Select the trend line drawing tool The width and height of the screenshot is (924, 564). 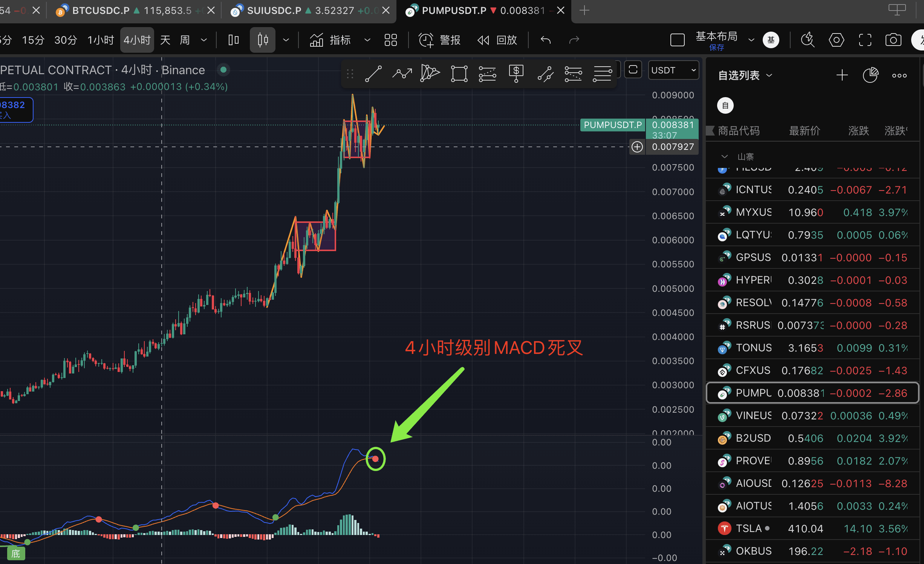click(373, 73)
